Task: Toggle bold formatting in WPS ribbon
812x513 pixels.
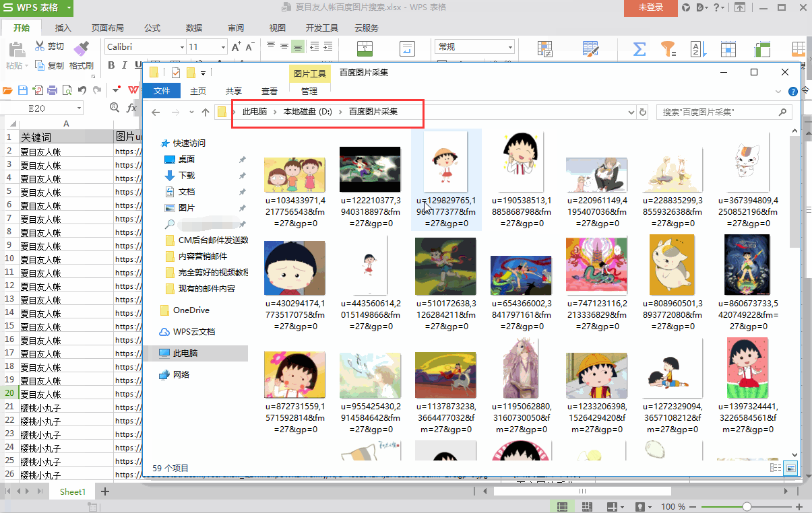Action: [x=112, y=65]
